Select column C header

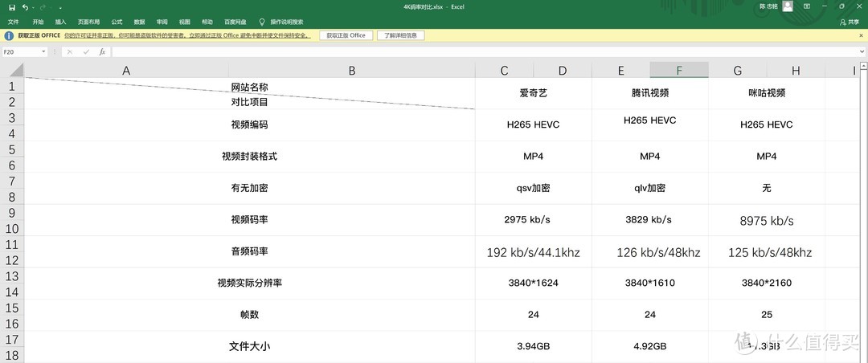[x=504, y=71]
